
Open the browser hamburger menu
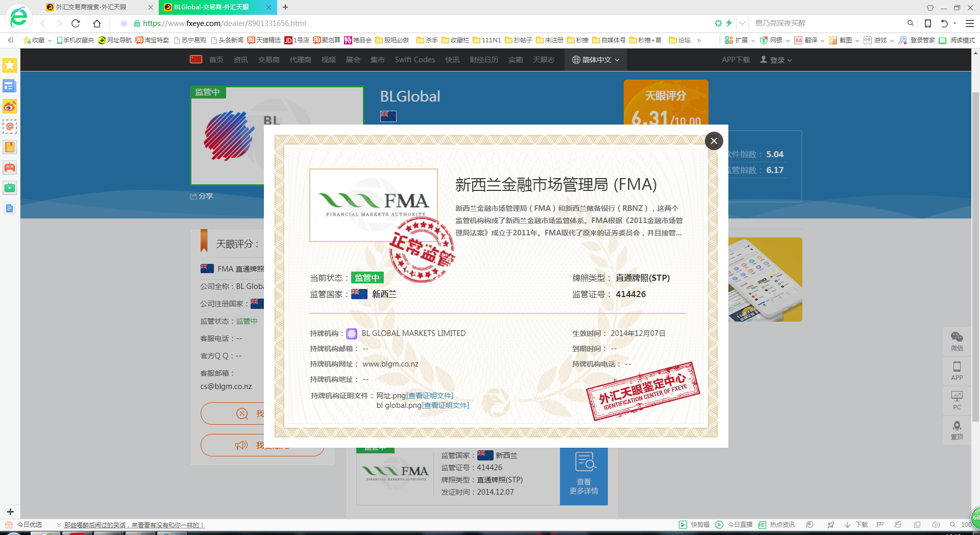tap(969, 23)
